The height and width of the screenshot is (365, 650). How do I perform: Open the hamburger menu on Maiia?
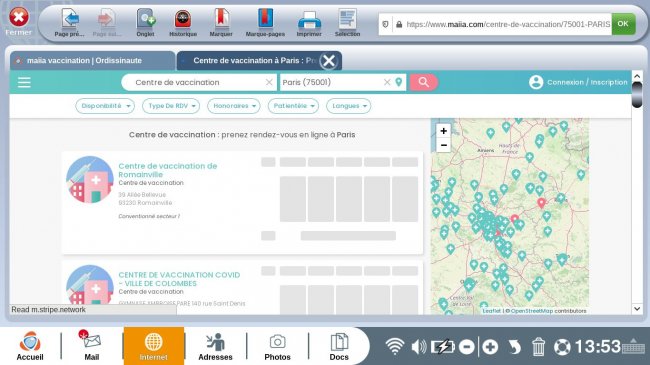(24, 82)
